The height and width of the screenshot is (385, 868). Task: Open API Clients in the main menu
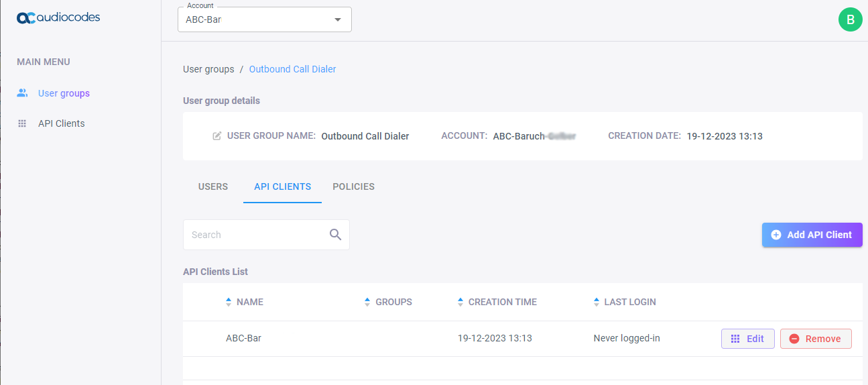point(61,123)
